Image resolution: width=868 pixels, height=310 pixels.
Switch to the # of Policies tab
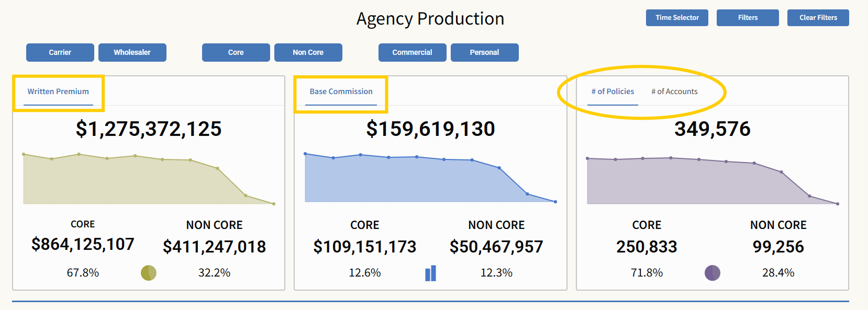[x=613, y=91]
